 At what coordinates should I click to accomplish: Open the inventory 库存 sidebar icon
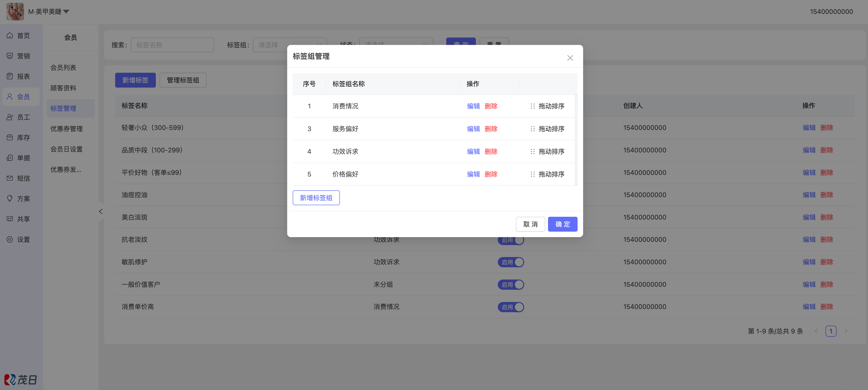(x=10, y=137)
